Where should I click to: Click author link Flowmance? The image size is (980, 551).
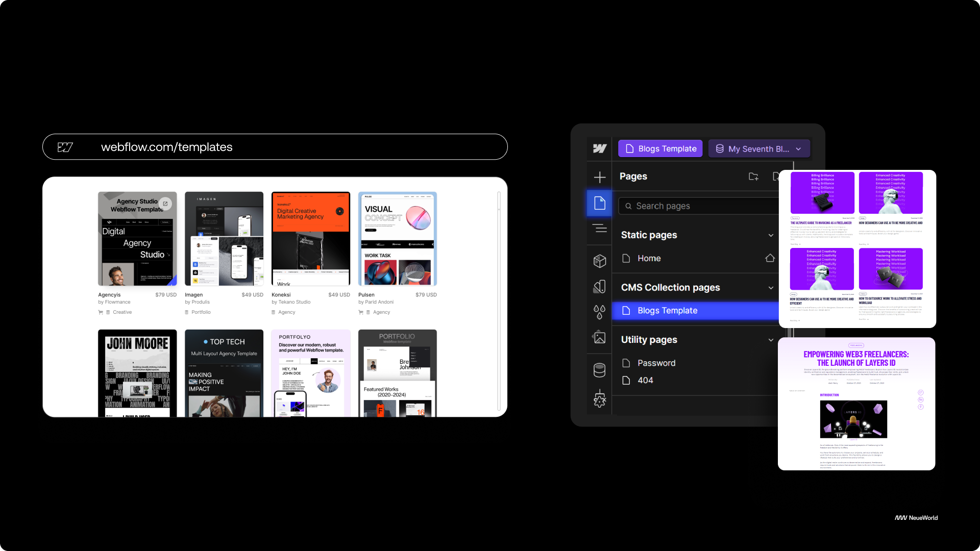point(117,302)
